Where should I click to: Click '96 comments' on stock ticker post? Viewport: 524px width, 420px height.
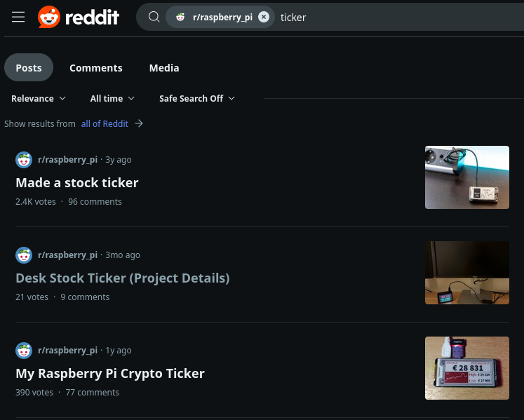pyautogui.click(x=95, y=202)
